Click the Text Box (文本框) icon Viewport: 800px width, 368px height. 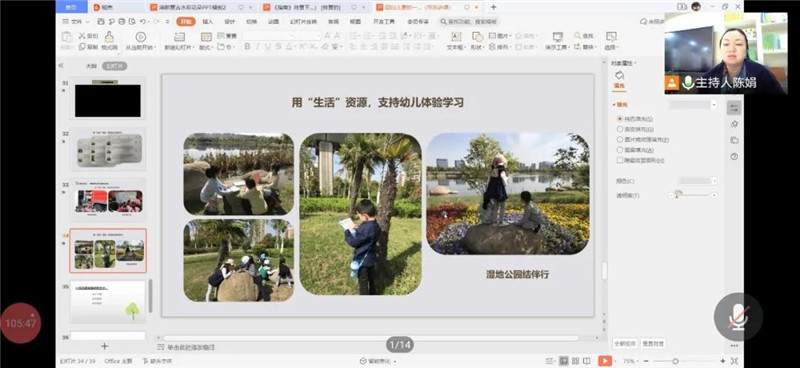tap(456, 37)
